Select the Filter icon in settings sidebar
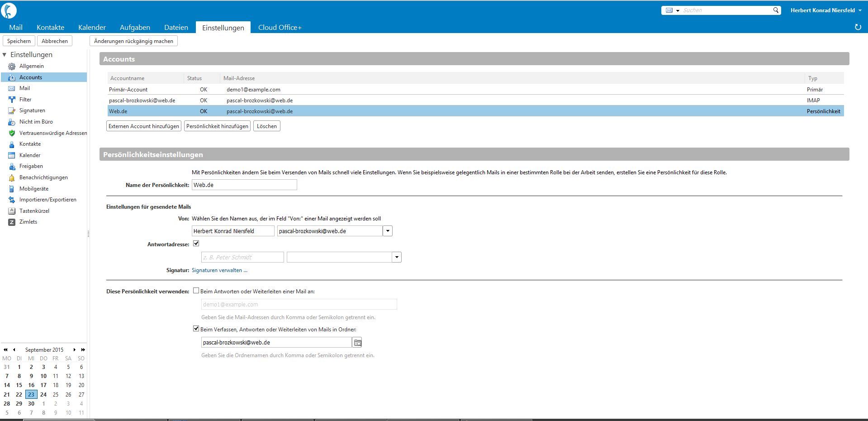This screenshot has height=421, width=868. 12,100
